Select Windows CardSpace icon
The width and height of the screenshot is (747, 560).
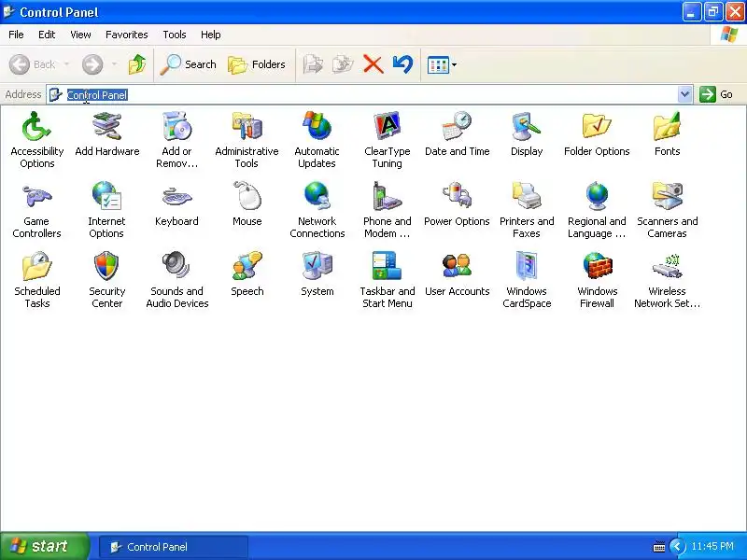coord(527,266)
